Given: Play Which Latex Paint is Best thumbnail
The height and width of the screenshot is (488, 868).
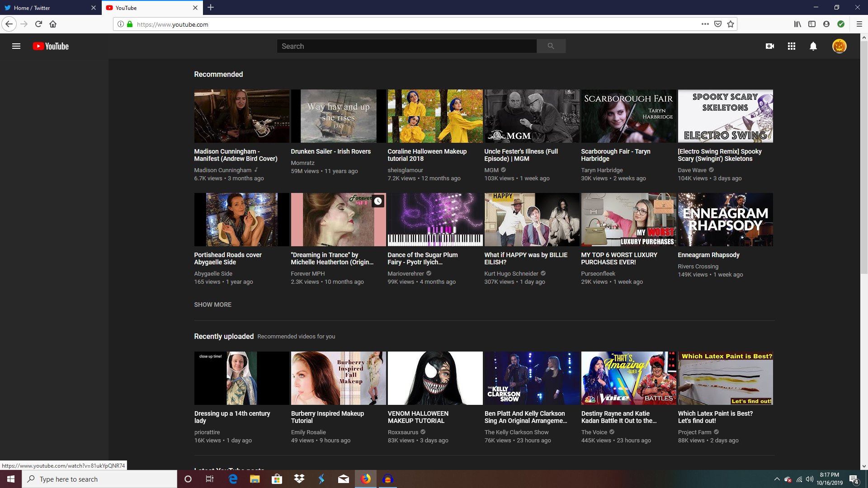Looking at the screenshot, I should (725, 378).
